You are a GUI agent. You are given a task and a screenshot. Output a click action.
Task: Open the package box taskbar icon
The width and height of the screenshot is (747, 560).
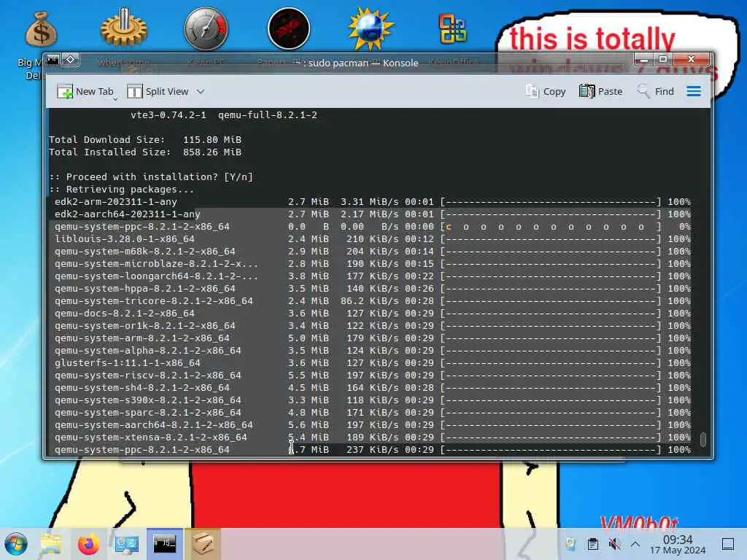(x=203, y=544)
